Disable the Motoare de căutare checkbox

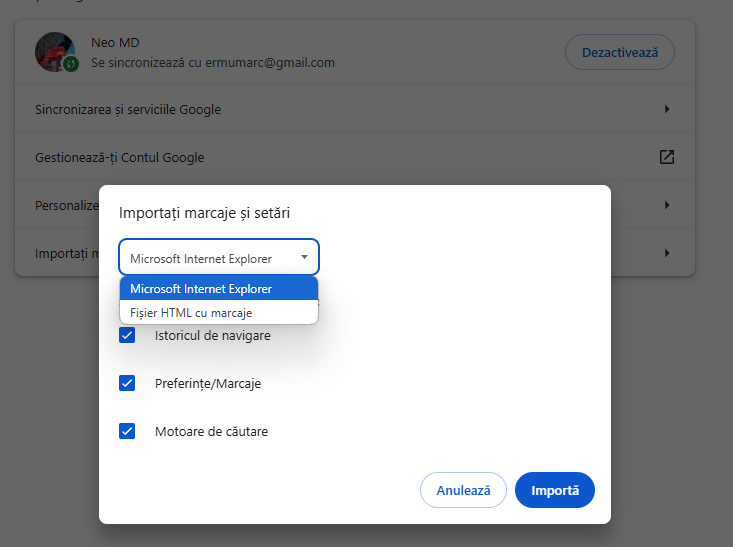[x=127, y=432]
